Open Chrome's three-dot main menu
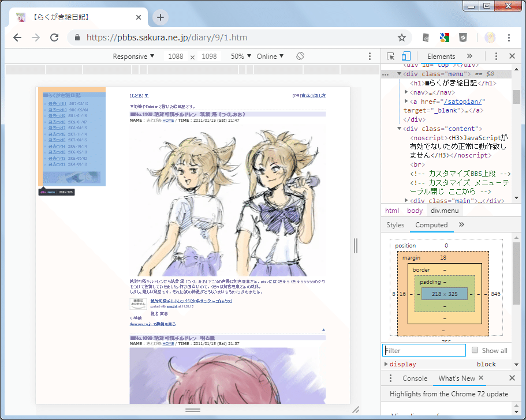Screen dimensions: 526x420 coord(509,37)
